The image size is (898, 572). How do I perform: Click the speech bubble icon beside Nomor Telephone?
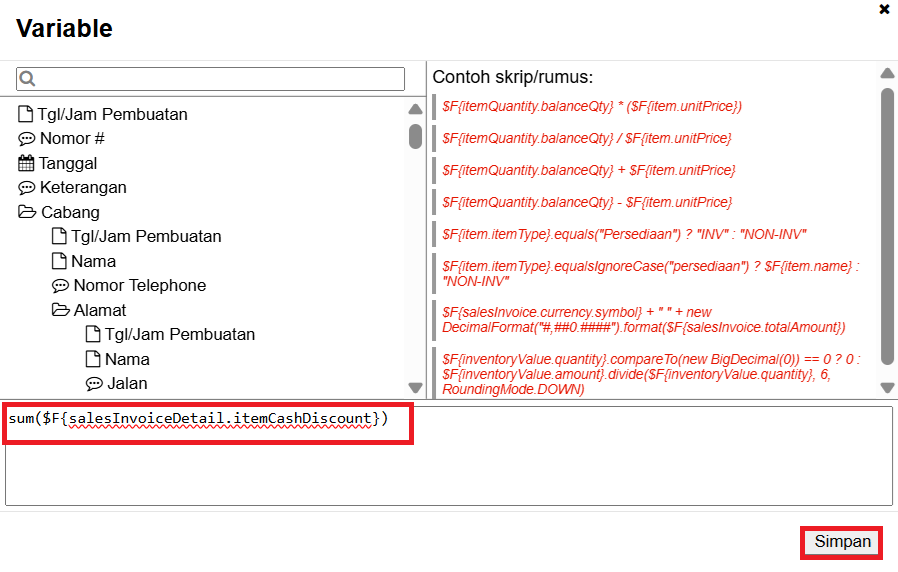tap(60, 286)
